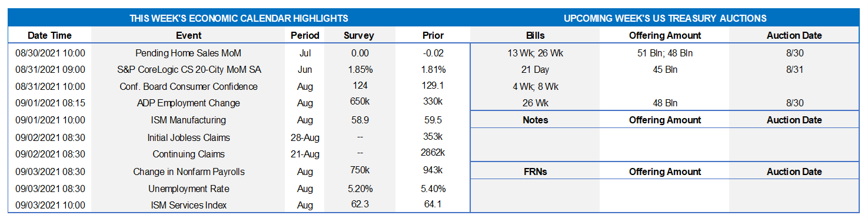Viewport: 868px width, 222px height.
Task: Click the Pending Home Sales MoM event
Action: (188, 53)
